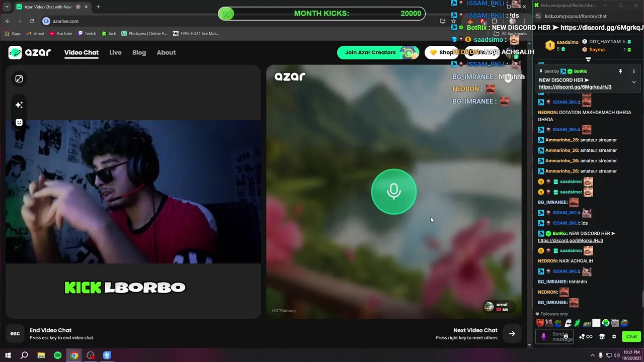This screenshot has height=362, width=644.
Task: Open File Explorer from taskbar
Action: point(41,355)
